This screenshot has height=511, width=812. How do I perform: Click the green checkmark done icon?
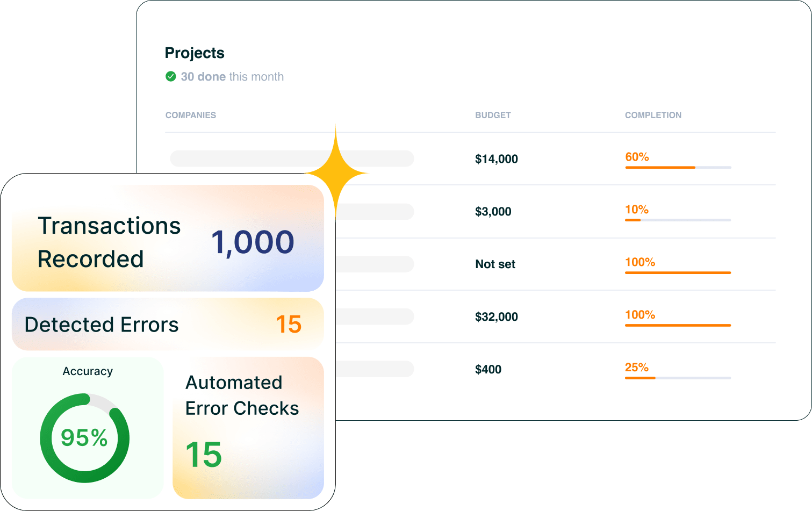tap(170, 77)
